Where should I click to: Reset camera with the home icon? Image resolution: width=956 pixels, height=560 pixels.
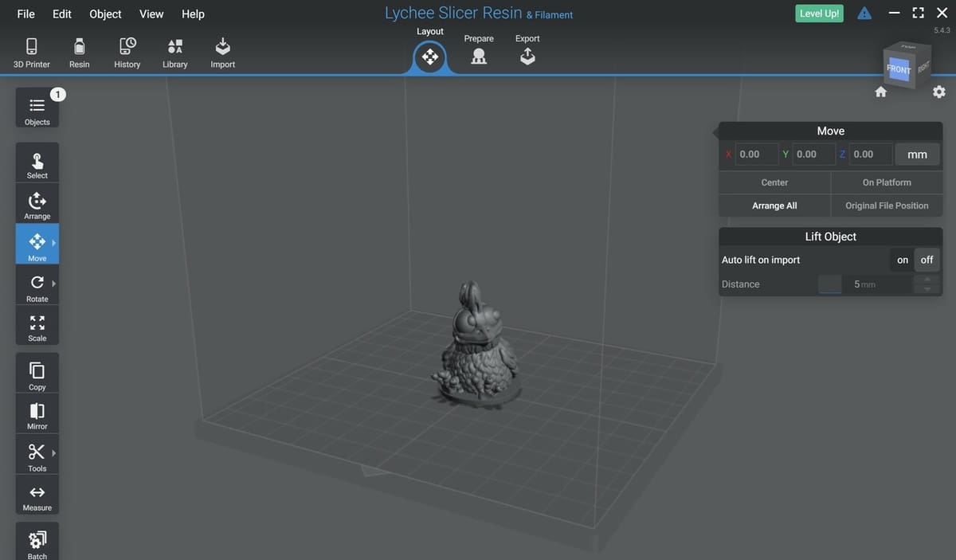881,92
